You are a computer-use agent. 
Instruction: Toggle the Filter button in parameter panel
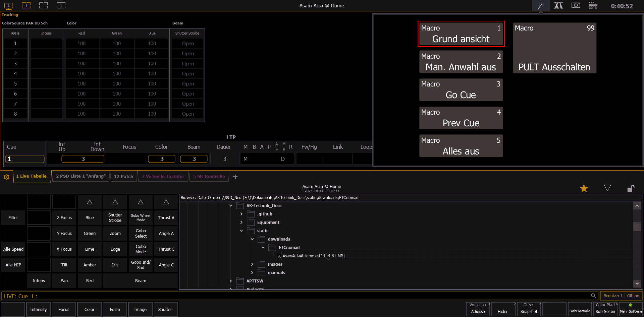tap(13, 218)
